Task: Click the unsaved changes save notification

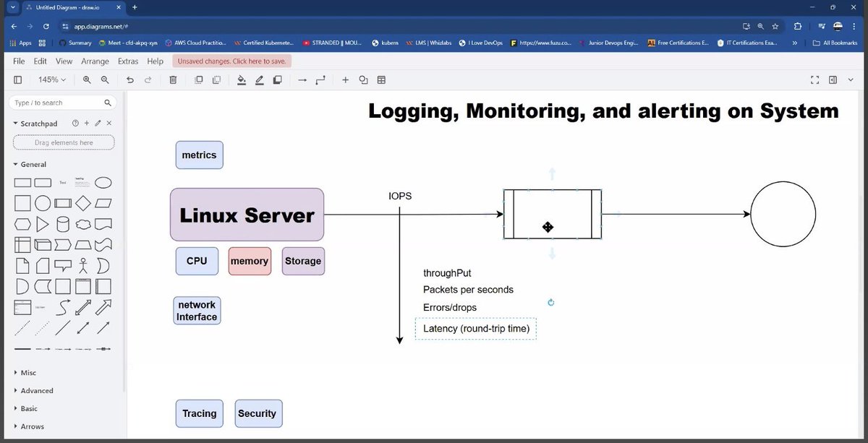Action: [x=231, y=61]
